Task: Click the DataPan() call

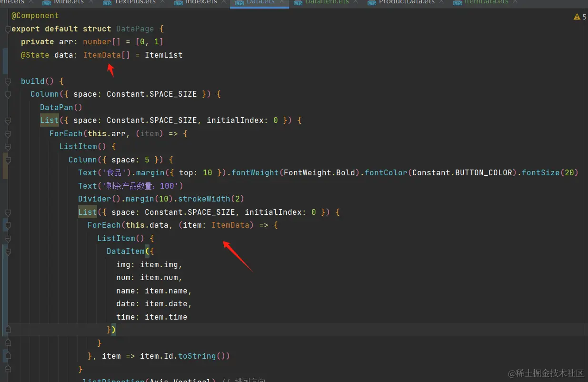Action: [x=61, y=107]
